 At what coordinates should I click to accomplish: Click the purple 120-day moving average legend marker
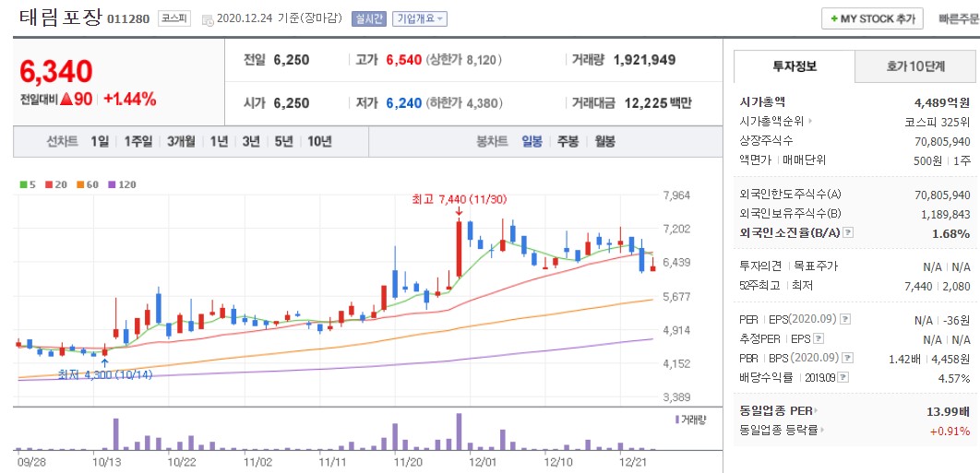112,185
